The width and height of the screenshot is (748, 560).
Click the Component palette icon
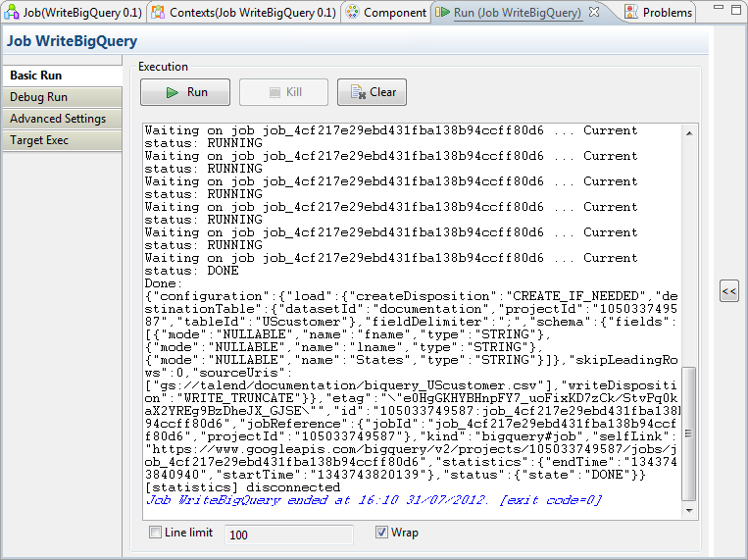[x=352, y=12]
